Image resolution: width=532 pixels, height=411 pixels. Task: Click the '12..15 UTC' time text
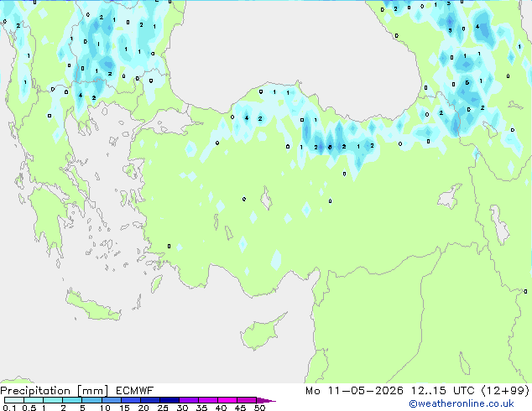tap(443, 391)
